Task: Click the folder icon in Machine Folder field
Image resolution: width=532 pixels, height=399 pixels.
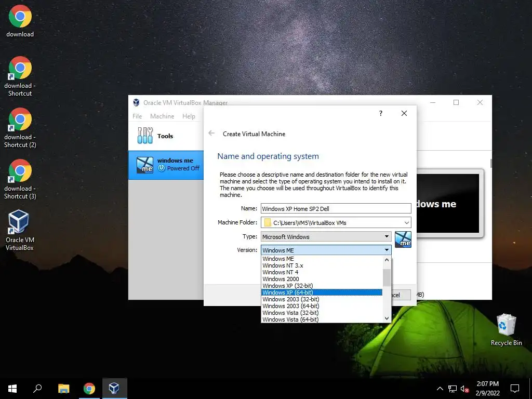Action: 268,222
